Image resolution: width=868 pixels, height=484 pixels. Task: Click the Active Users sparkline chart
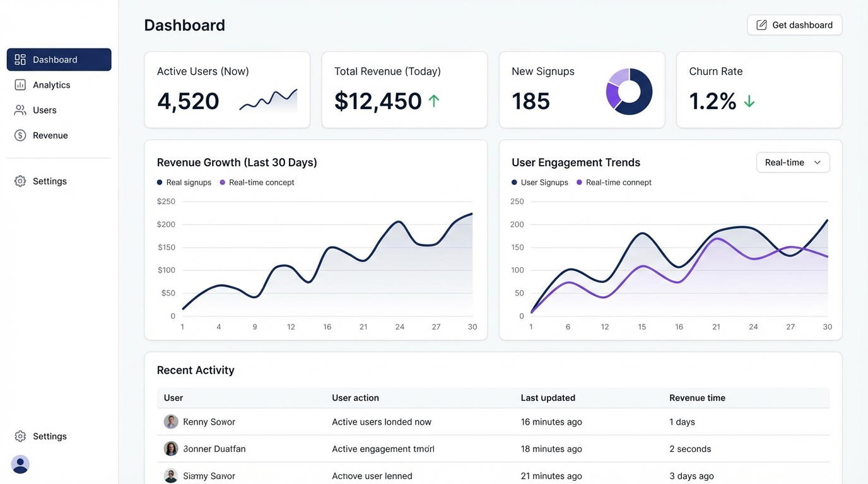268,101
